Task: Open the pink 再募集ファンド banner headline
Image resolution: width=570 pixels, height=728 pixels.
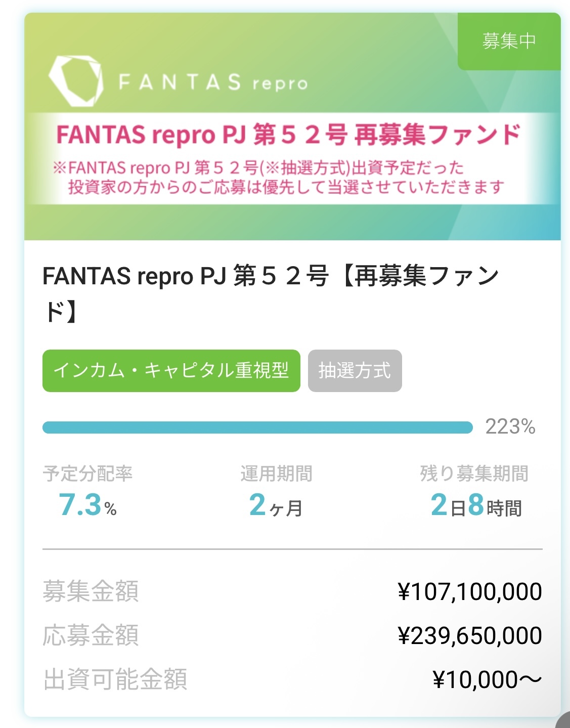Action: (288, 135)
